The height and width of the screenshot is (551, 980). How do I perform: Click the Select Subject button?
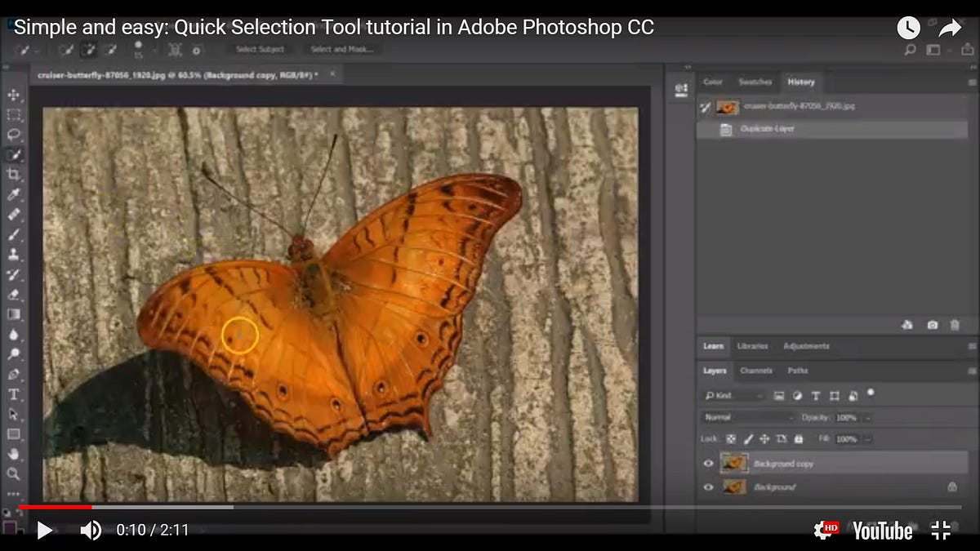[260, 50]
